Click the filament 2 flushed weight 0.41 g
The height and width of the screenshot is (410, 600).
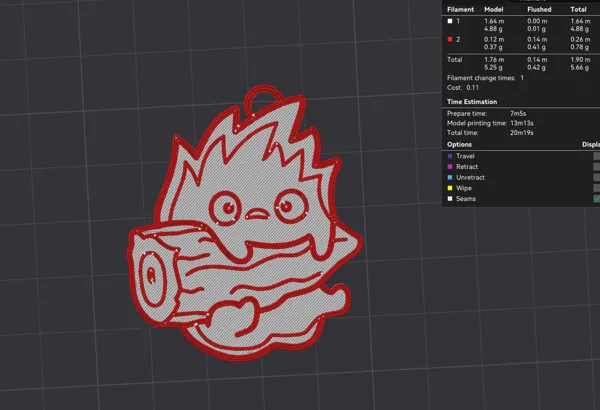[x=536, y=47]
